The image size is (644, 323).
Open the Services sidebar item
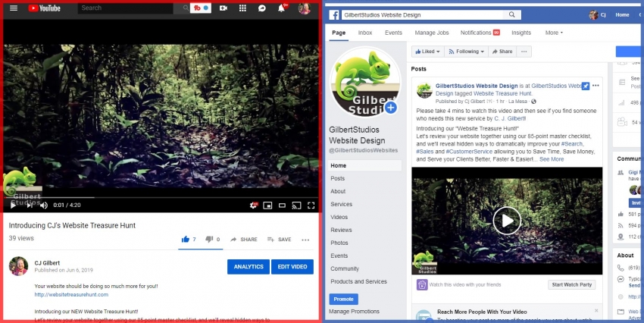pyautogui.click(x=341, y=204)
